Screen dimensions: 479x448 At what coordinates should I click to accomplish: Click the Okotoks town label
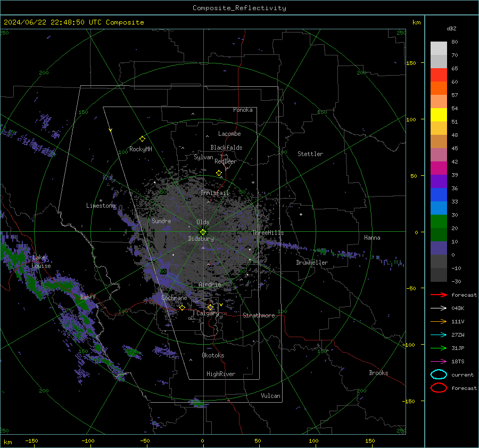point(213,355)
